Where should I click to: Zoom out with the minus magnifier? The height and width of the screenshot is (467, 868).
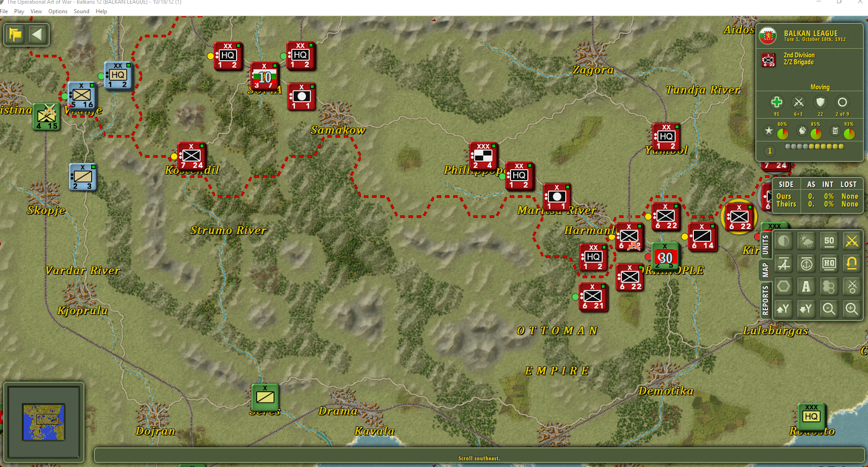tap(829, 309)
